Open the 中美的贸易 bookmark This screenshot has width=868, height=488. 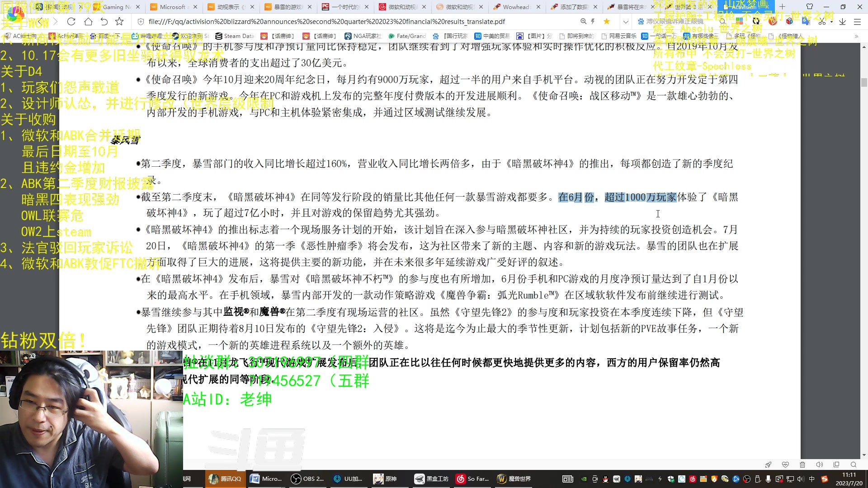coord(492,36)
